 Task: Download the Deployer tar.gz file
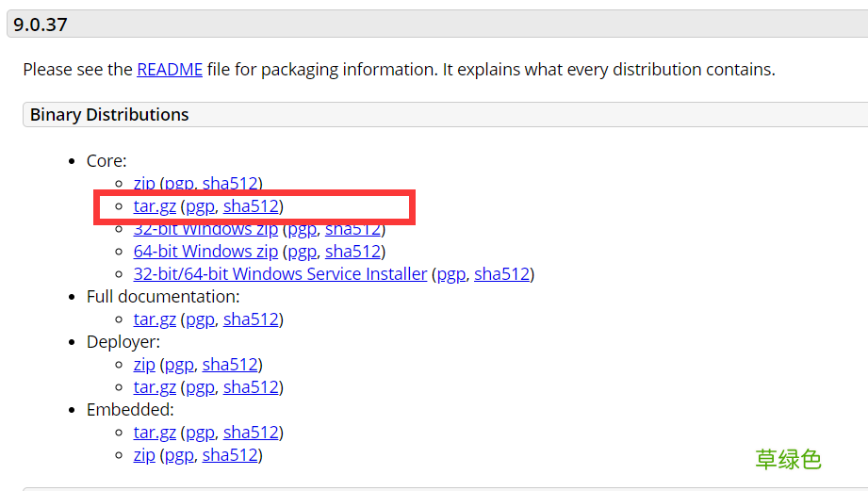click(155, 387)
